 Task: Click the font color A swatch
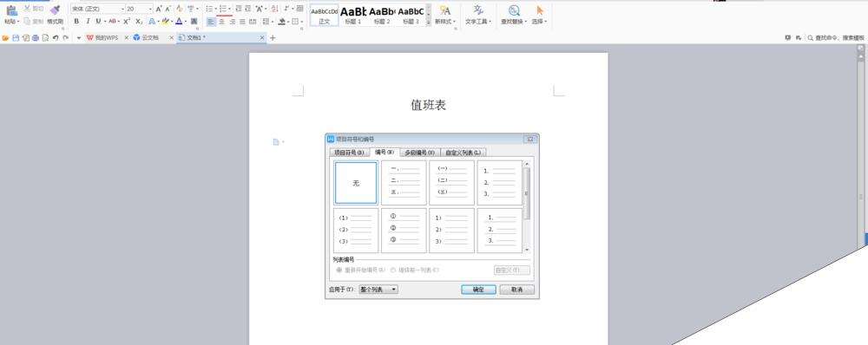(179, 21)
